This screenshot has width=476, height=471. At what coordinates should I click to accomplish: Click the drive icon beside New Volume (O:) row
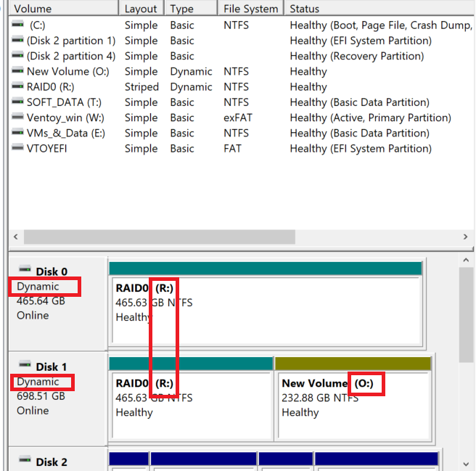click(17, 70)
